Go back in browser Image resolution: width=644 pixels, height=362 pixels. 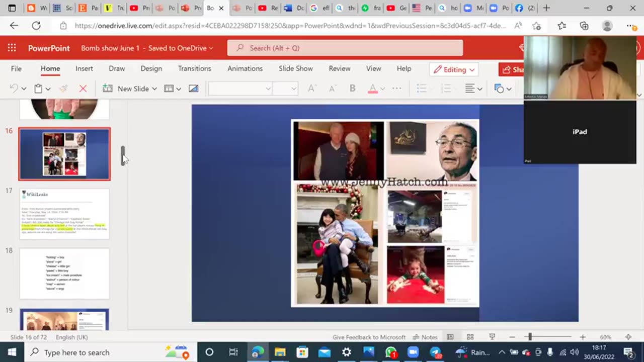(14, 26)
